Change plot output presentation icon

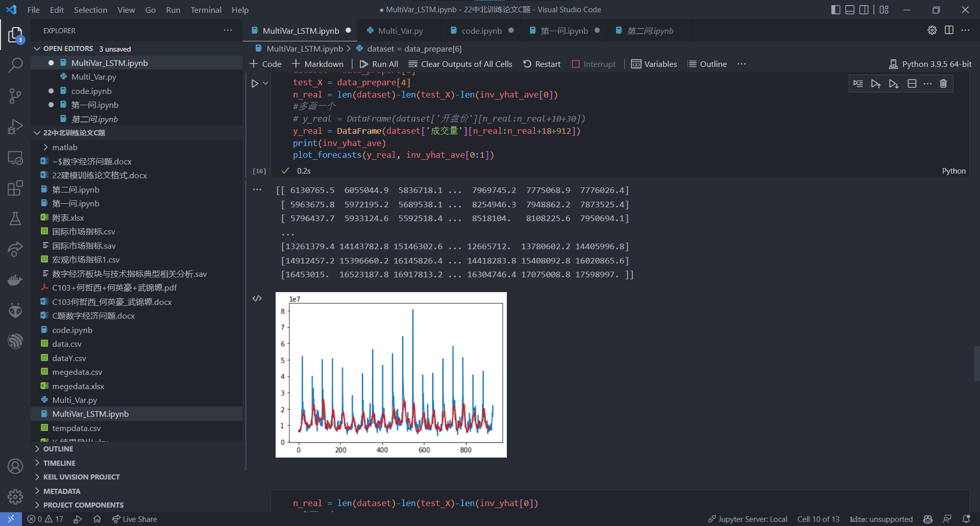click(257, 298)
